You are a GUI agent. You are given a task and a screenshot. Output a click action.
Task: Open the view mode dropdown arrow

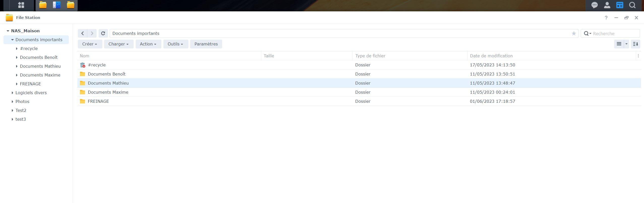click(x=626, y=44)
